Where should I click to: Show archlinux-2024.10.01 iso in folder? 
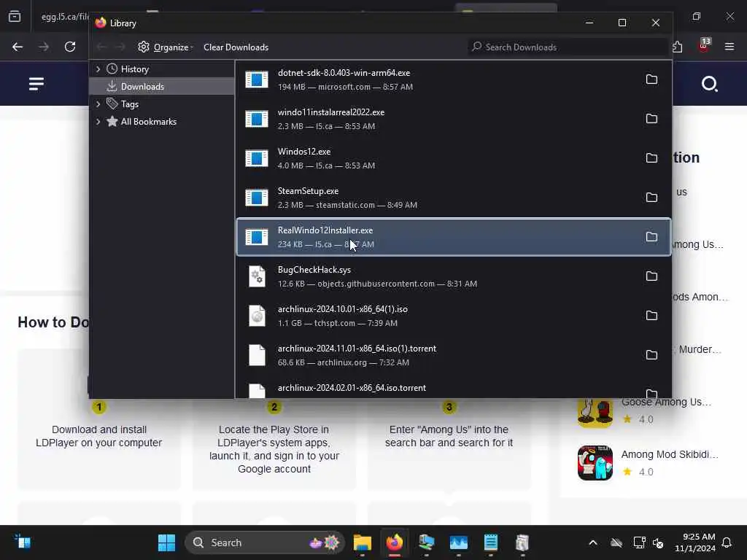651,316
